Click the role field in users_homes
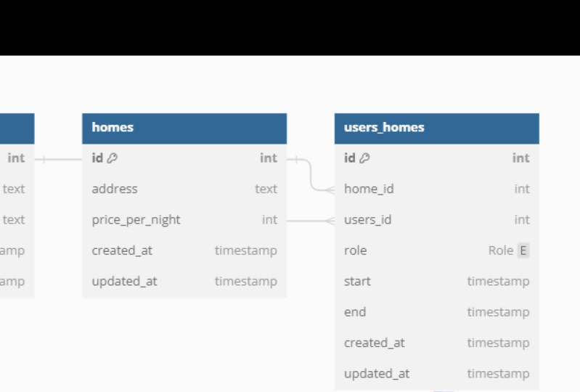This screenshot has width=580, height=392. coord(356,250)
